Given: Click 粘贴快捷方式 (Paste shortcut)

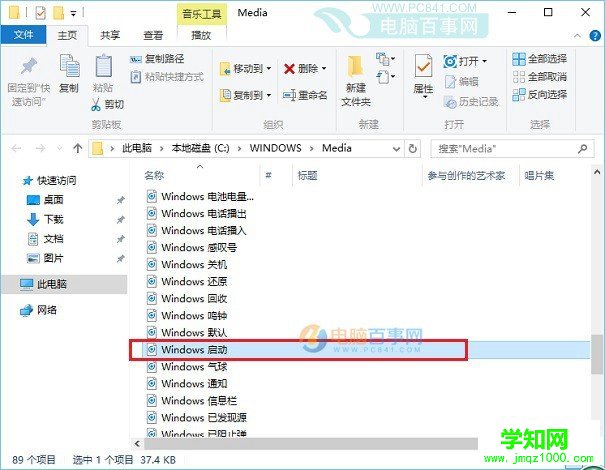Looking at the screenshot, I should point(167,77).
